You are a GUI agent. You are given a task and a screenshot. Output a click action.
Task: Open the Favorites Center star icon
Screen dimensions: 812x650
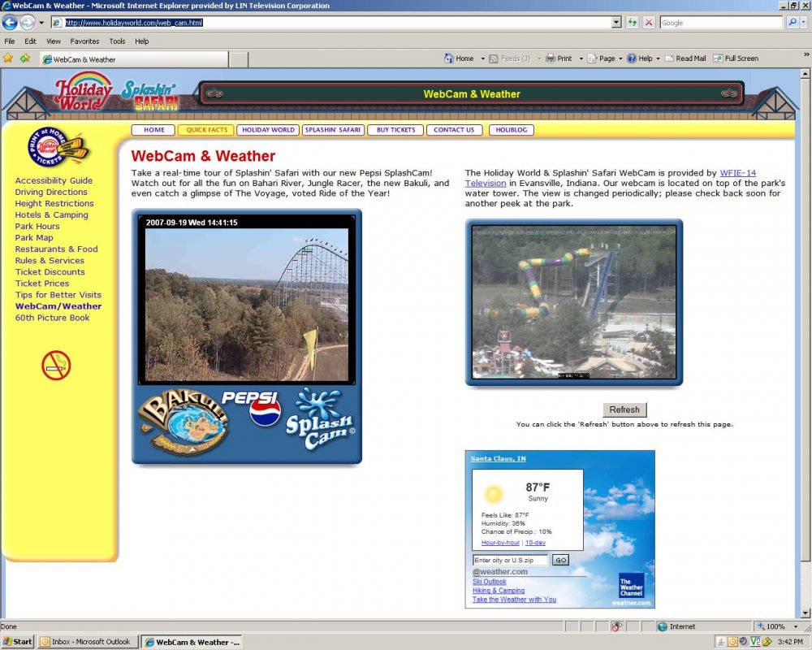pyautogui.click(x=8, y=58)
